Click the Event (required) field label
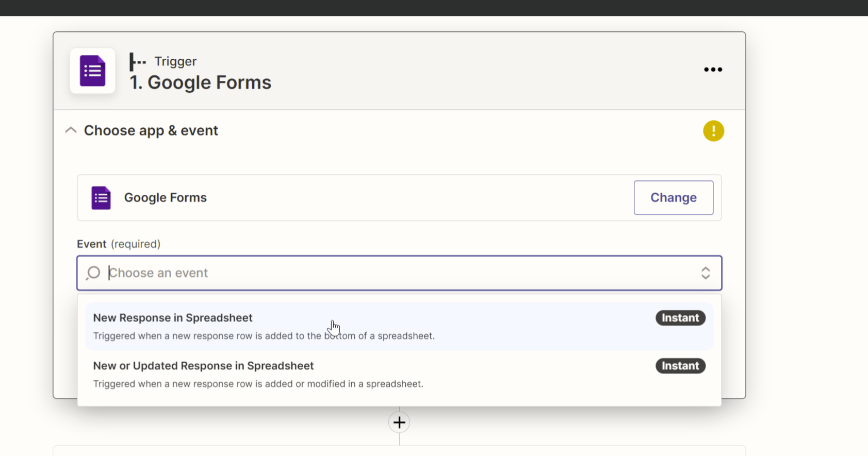868x456 pixels. pyautogui.click(x=119, y=244)
